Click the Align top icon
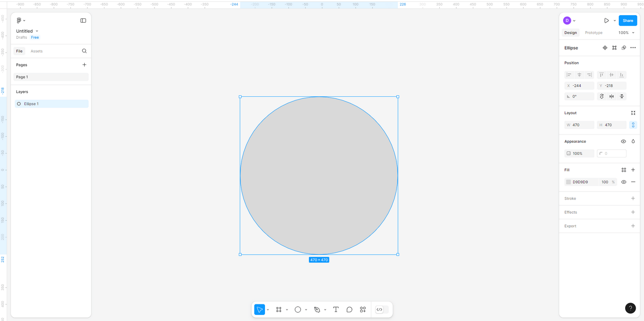 point(601,75)
